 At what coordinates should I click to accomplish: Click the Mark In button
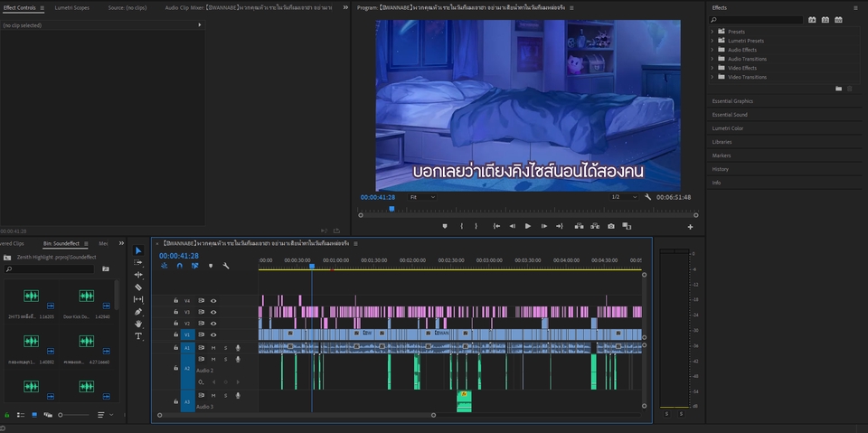click(x=462, y=226)
